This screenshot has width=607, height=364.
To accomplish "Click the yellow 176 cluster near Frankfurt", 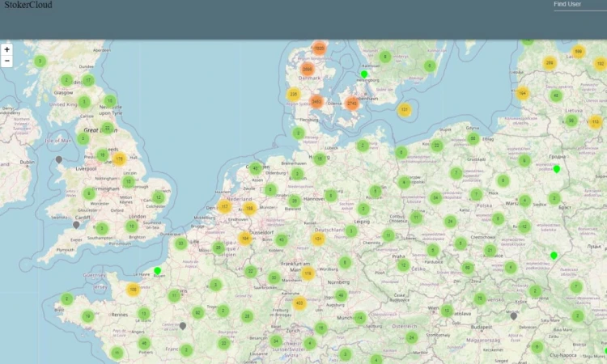I will click(307, 273).
